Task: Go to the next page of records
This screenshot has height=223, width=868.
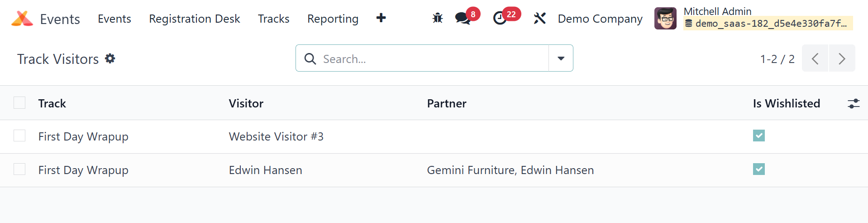Action: 842,58
